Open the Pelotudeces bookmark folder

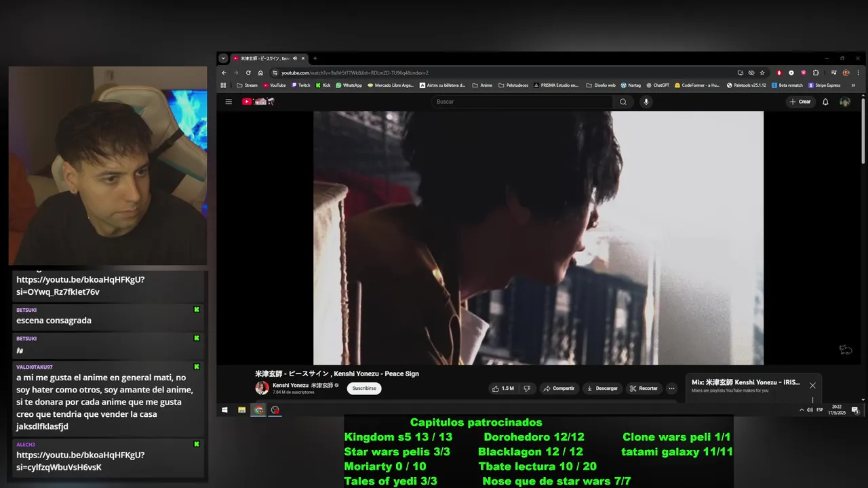point(513,85)
